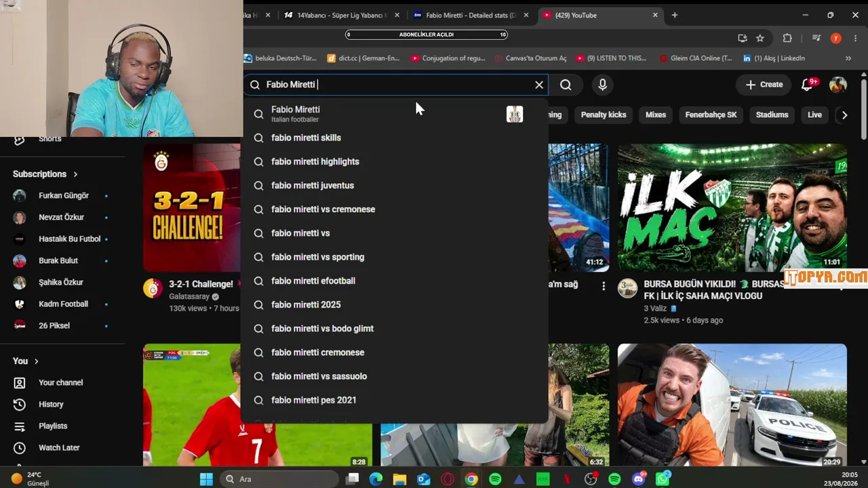
Task: Click inside the YouTube search input field
Action: (397, 85)
